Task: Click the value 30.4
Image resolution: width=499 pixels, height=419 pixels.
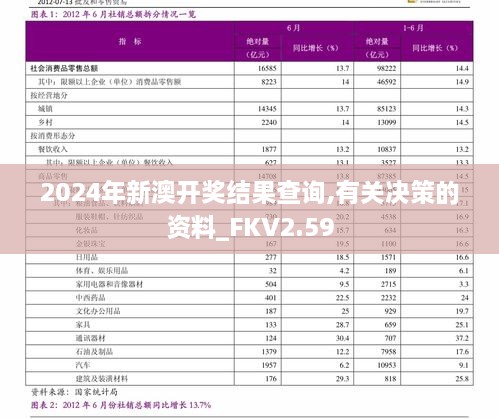Action: (x=342, y=338)
